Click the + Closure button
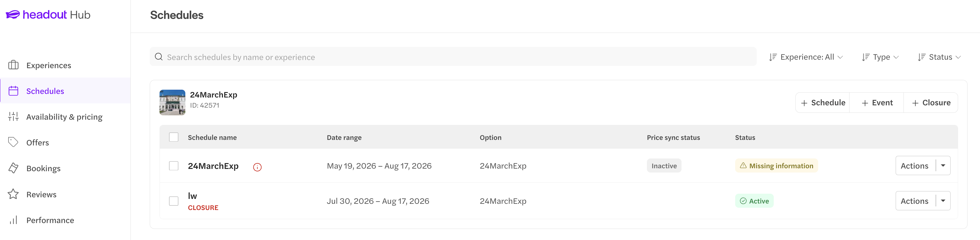980x240 pixels. pos(931,102)
